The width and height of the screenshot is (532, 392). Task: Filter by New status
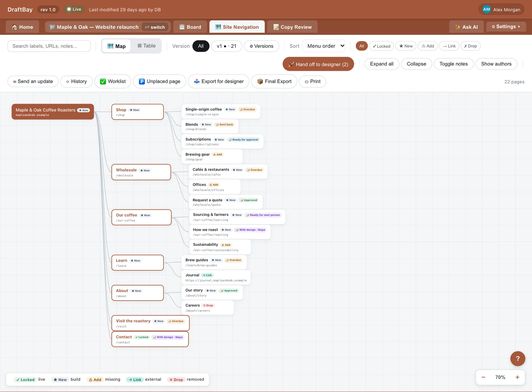coord(406,46)
